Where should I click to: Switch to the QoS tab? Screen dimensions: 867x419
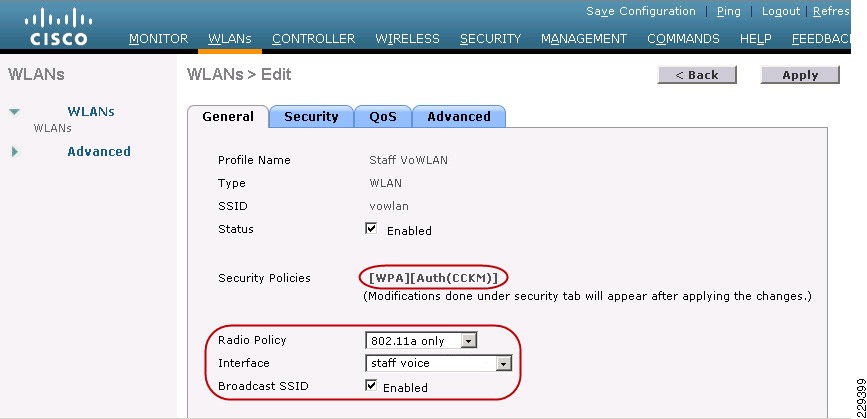(383, 117)
